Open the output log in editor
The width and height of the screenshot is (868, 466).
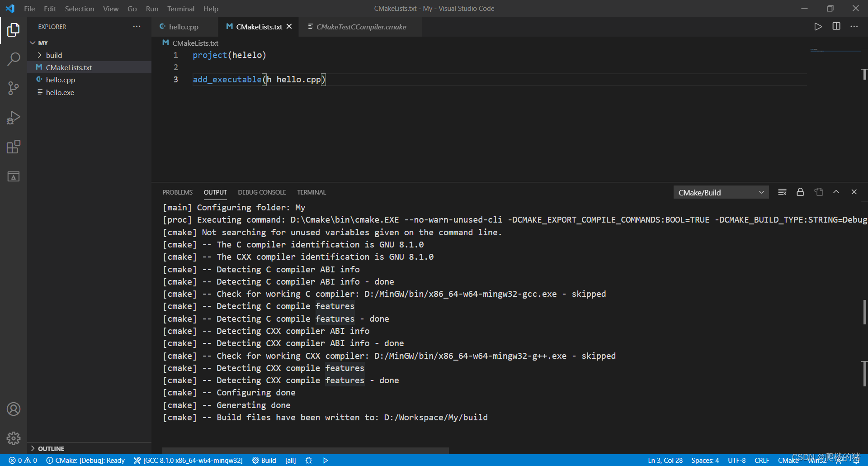[x=819, y=192]
